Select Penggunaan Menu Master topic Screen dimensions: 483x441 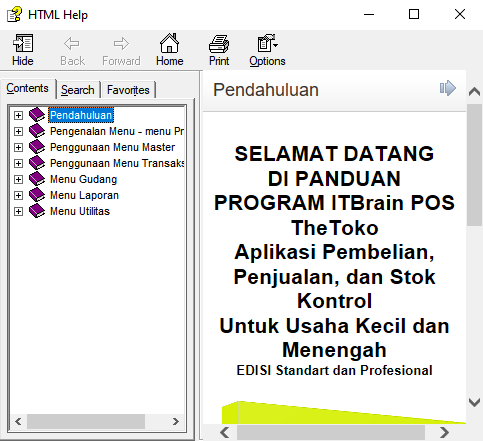point(112,147)
